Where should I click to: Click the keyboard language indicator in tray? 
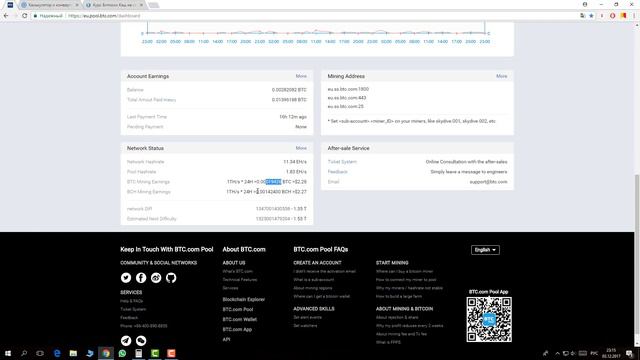[594, 353]
